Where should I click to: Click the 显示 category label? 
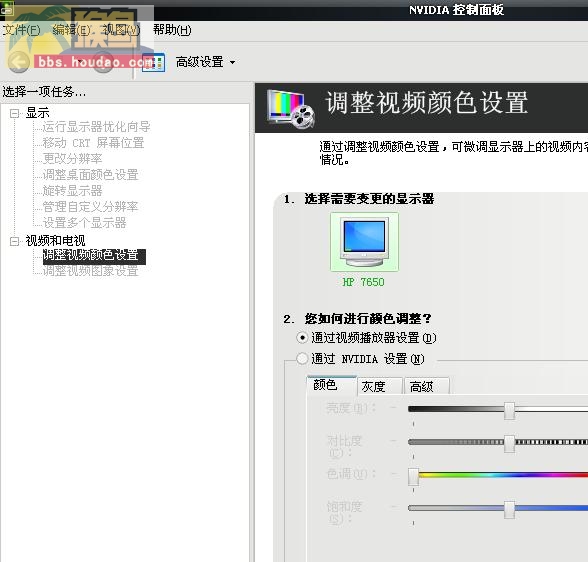tap(38, 113)
